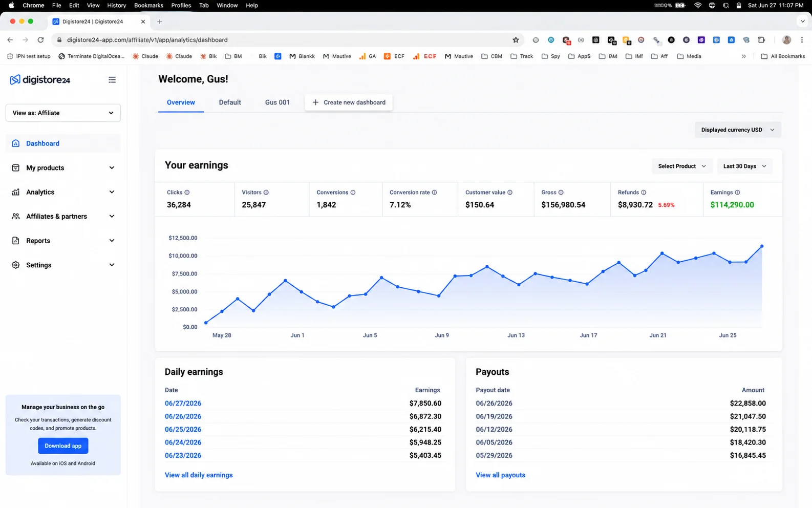Viewport: 812px width, 508px height.
Task: Click the info icon beside Conversions
Action: tap(353, 193)
